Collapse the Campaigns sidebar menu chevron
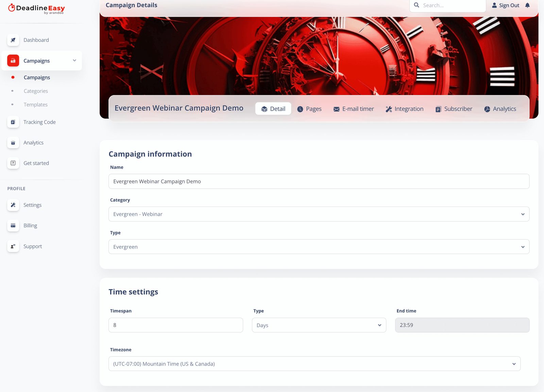This screenshot has width=544, height=392. [74, 60]
